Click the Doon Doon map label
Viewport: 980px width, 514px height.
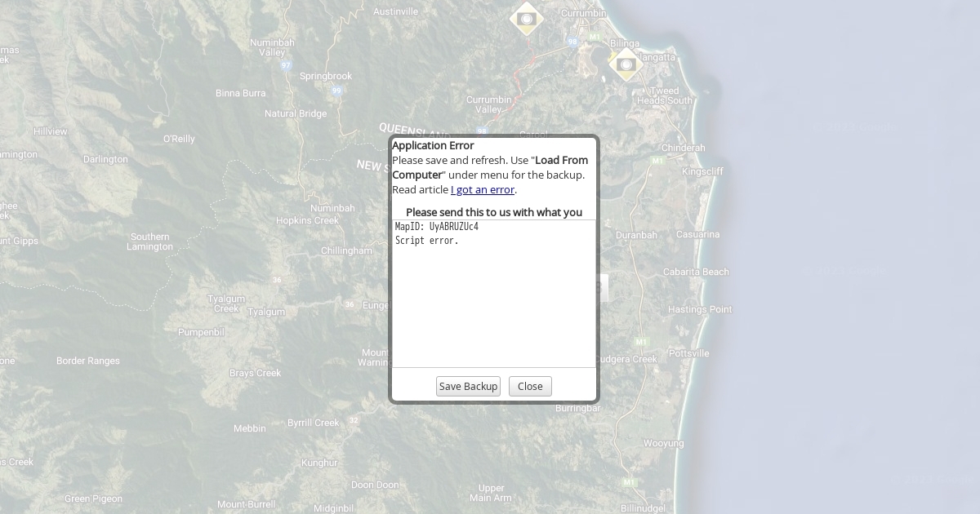[x=375, y=485]
